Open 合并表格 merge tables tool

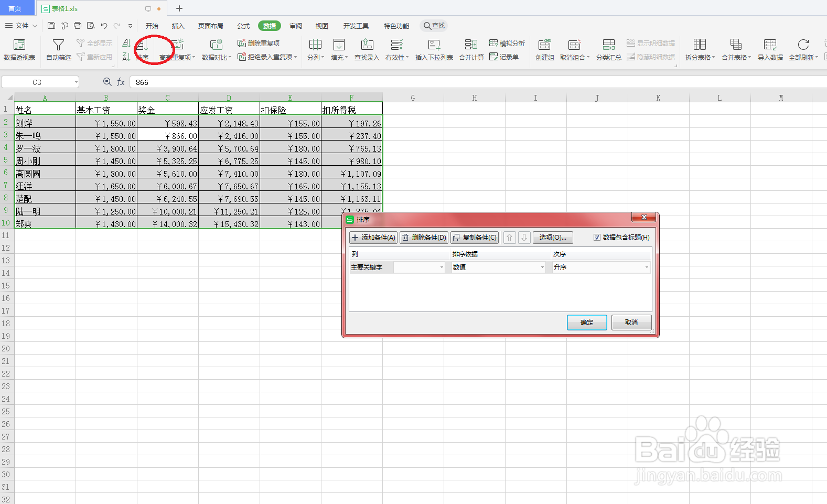pos(736,50)
